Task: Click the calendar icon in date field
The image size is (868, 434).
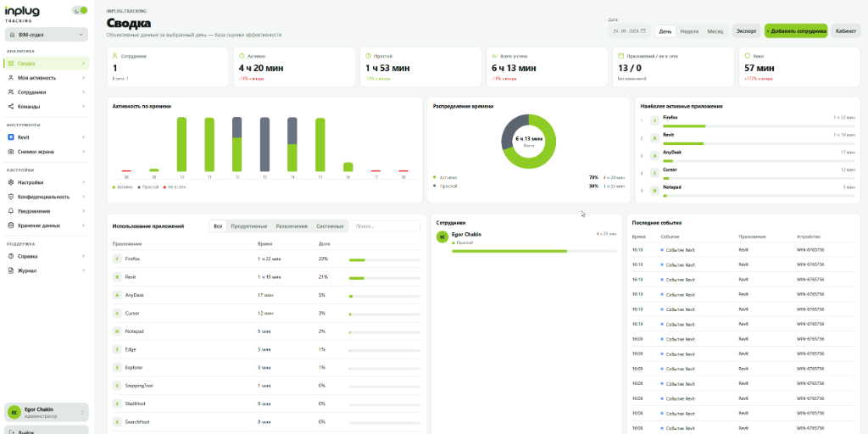Action: click(x=643, y=31)
